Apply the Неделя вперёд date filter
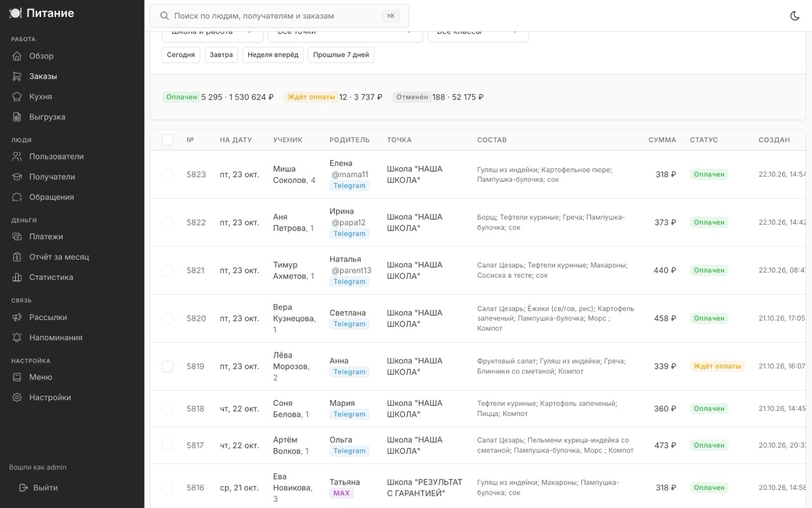 point(273,55)
